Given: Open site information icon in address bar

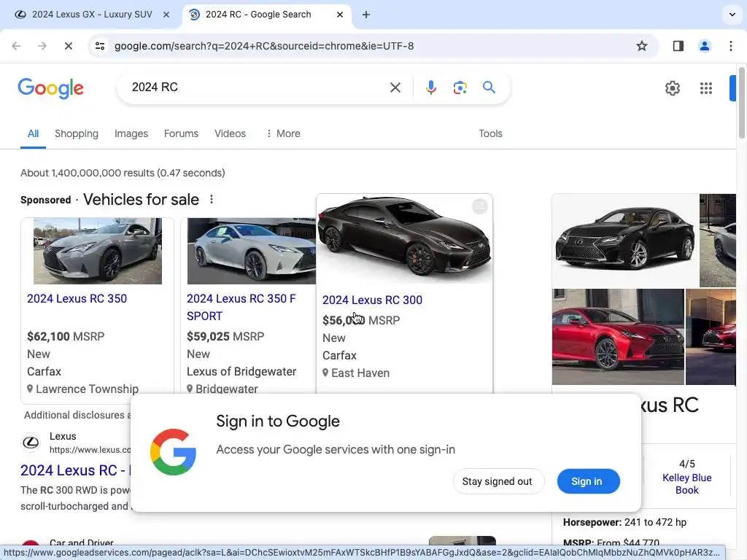Looking at the screenshot, I should click(x=100, y=46).
